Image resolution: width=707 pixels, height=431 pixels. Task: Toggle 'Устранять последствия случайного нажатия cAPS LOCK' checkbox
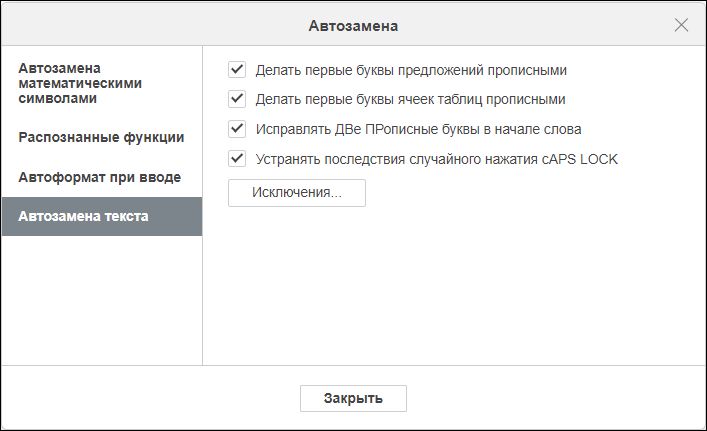point(237,159)
